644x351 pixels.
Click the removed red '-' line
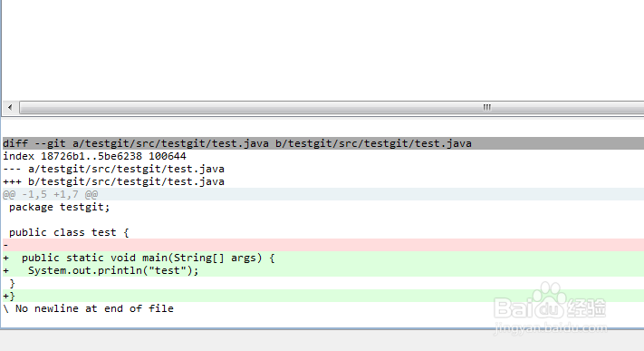[323, 245]
